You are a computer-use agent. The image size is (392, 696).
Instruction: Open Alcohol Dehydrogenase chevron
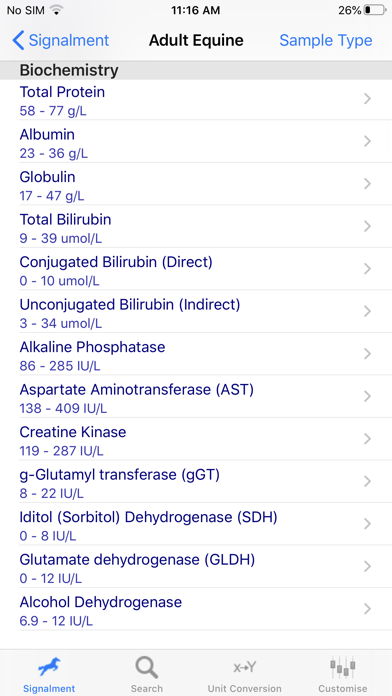[367, 609]
